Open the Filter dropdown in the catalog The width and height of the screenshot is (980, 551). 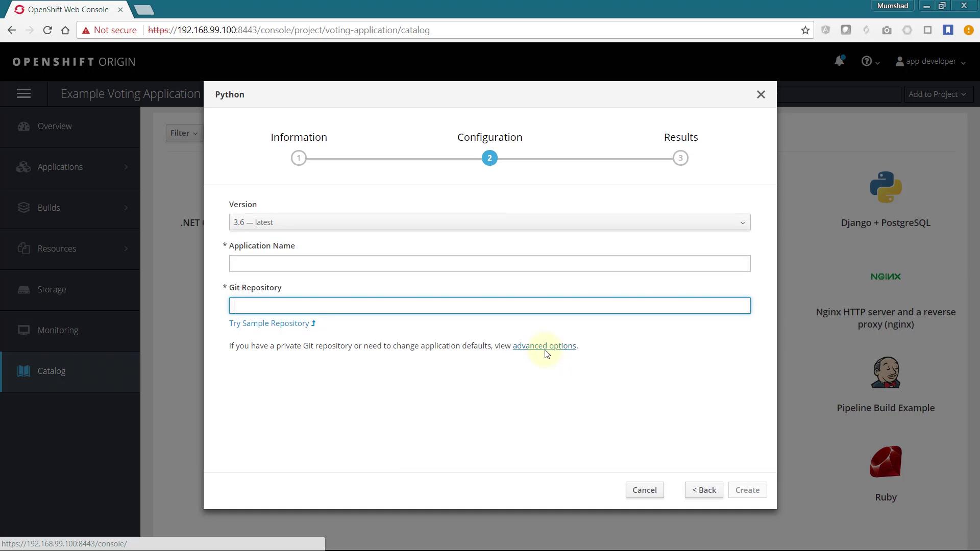click(184, 133)
